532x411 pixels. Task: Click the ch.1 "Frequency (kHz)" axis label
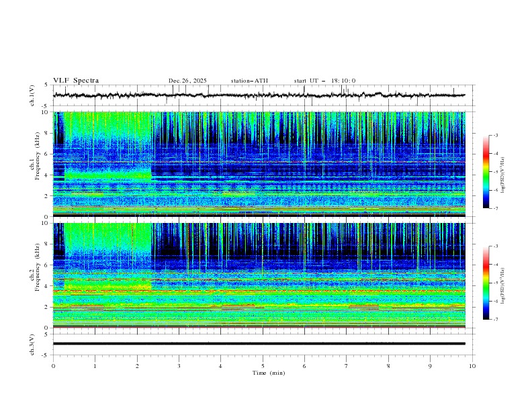pos(38,156)
